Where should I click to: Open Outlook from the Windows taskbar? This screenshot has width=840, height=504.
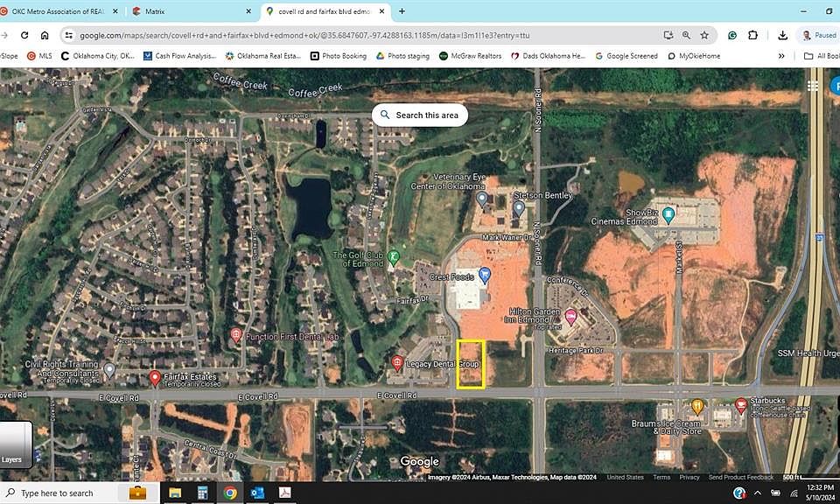(x=258, y=493)
